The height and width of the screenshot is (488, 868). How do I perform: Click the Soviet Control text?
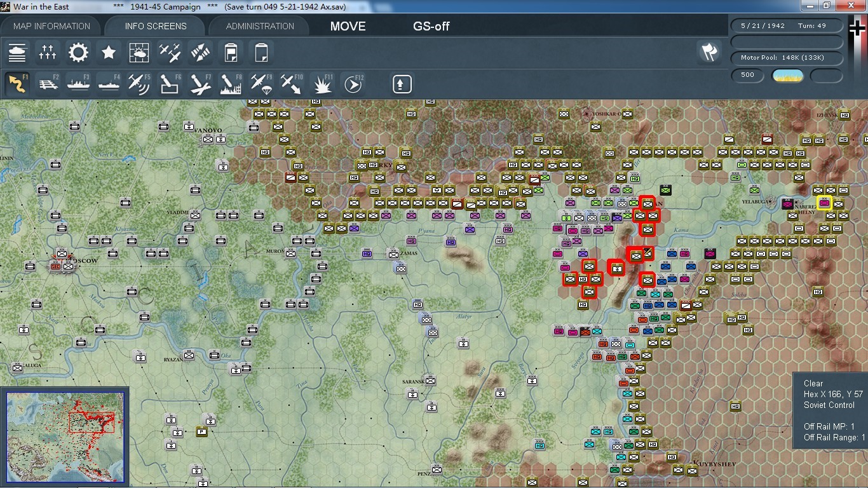point(829,405)
